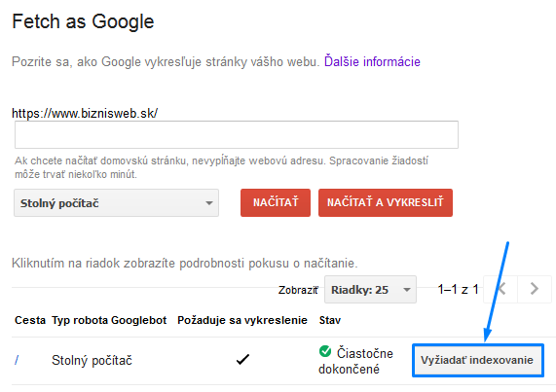Click the https://www.biznisweb.sk/ URL text

point(85,113)
